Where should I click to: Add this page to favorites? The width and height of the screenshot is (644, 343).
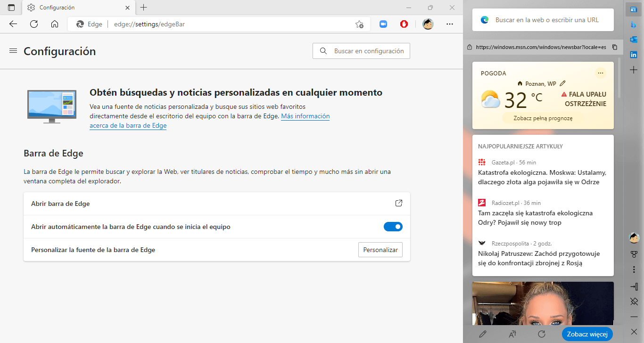click(x=359, y=24)
